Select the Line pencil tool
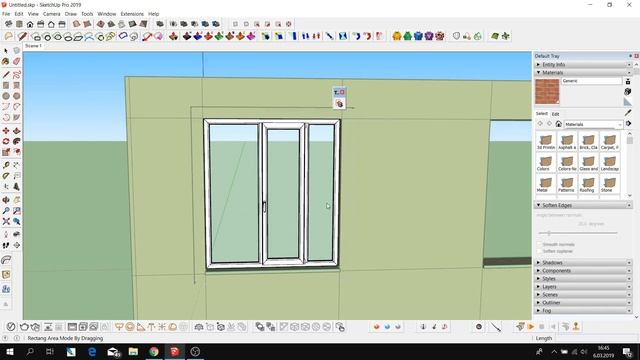This screenshot has height=360, width=640. 6,75
